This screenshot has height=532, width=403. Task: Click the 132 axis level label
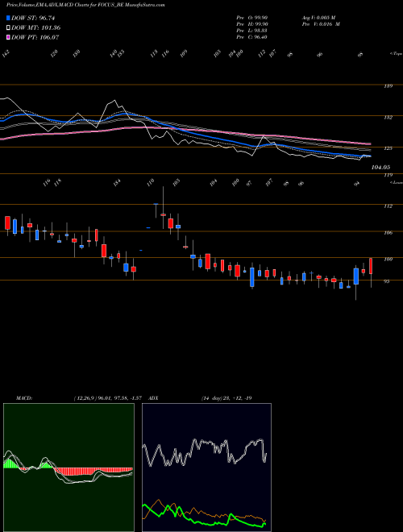coord(389,118)
